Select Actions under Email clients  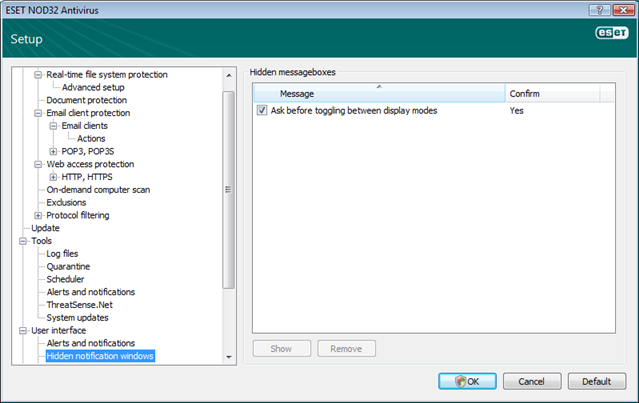(x=91, y=139)
